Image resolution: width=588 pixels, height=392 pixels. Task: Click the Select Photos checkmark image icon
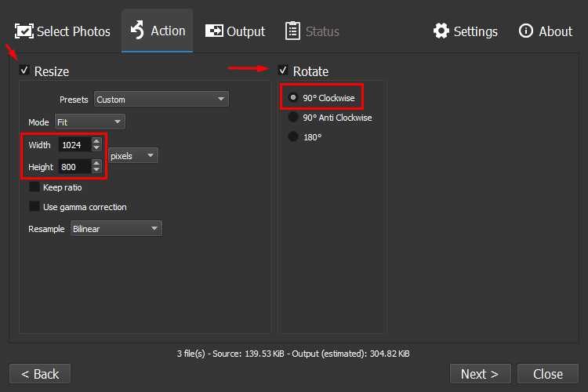coord(24,31)
